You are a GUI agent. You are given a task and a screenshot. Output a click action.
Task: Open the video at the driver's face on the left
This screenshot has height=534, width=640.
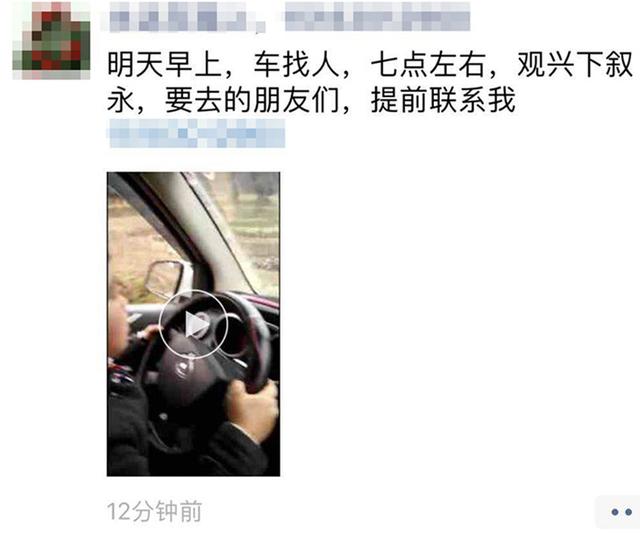pyautogui.click(x=120, y=323)
